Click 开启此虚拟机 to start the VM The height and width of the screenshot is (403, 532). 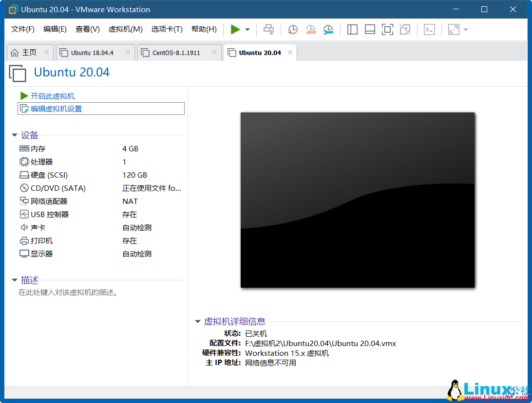tap(52, 96)
